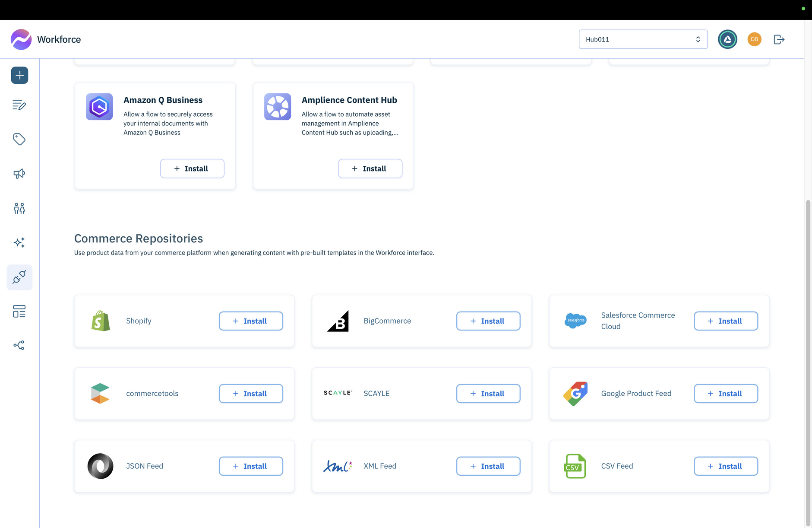
Task: Open the team members sidebar icon
Action: click(19, 208)
